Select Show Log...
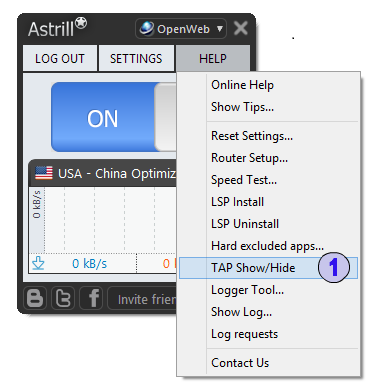376x389 pixels. point(241,312)
